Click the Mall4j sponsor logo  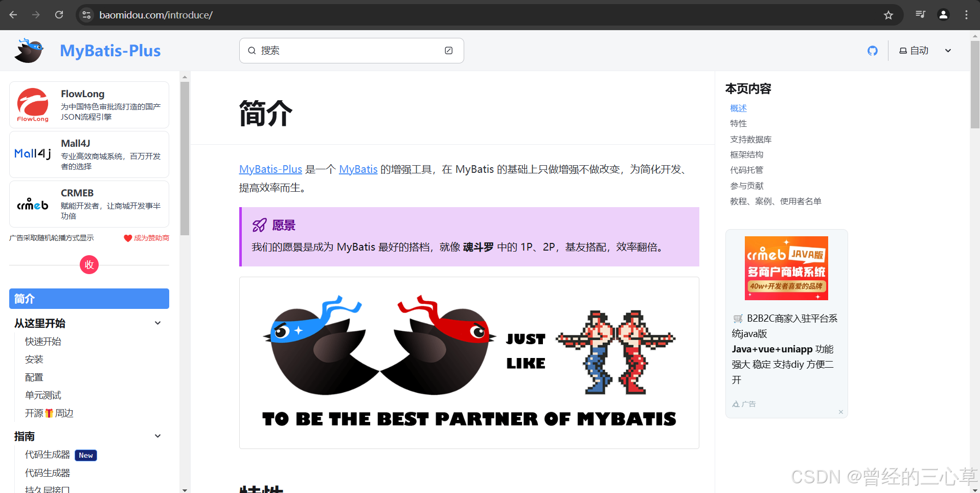pos(33,153)
